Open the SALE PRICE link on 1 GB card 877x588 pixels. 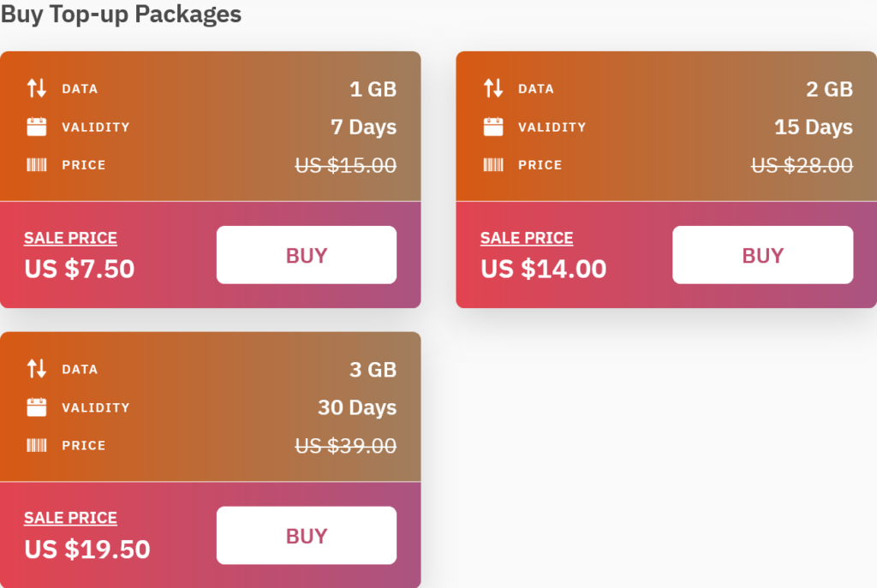click(70, 237)
